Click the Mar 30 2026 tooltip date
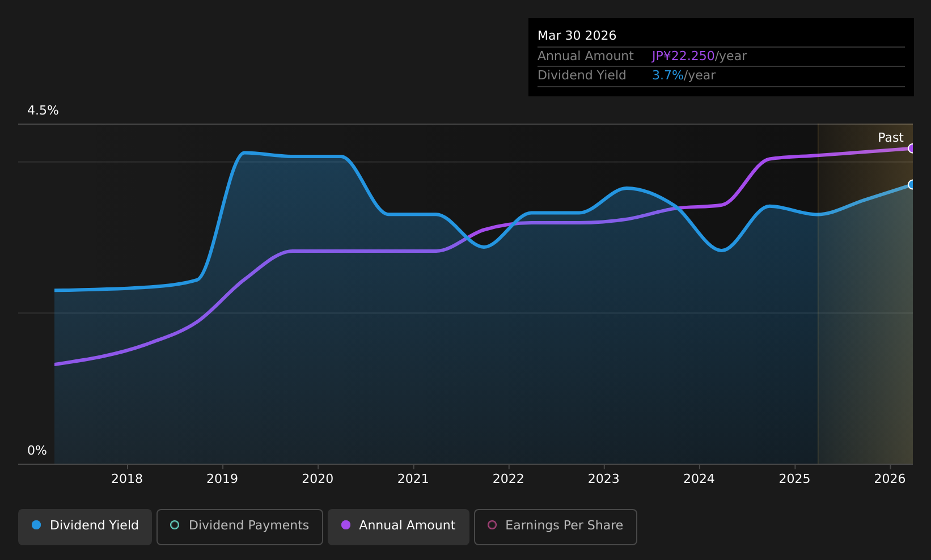931x560 pixels. click(577, 36)
